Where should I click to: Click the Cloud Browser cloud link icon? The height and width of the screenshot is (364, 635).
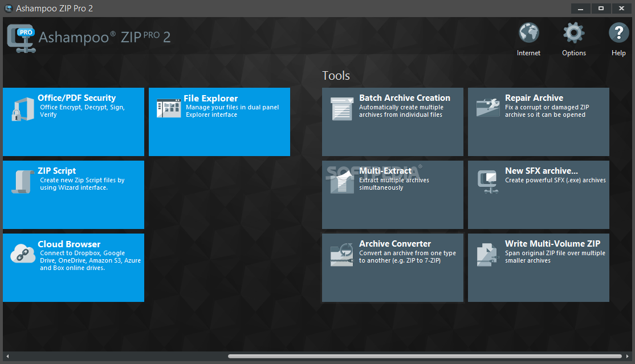tap(23, 253)
